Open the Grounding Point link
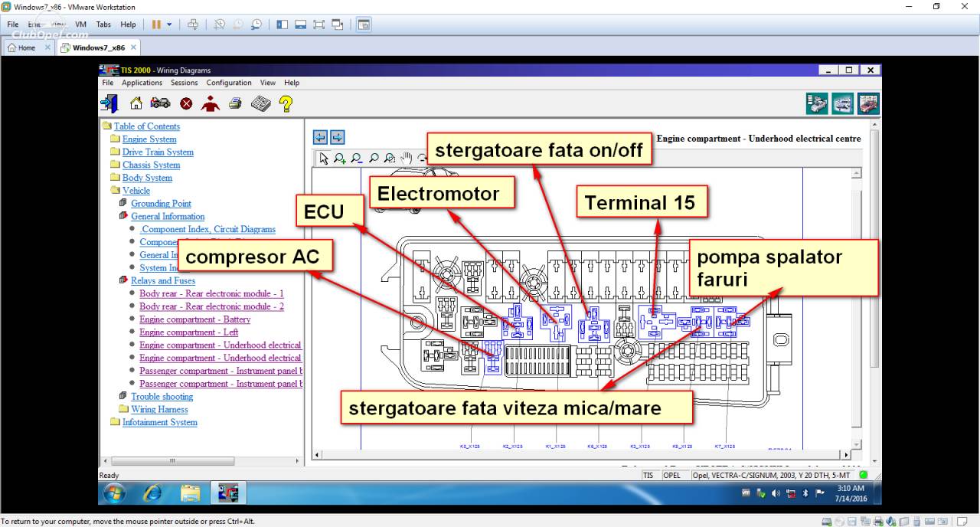This screenshot has width=980, height=527. (161, 204)
